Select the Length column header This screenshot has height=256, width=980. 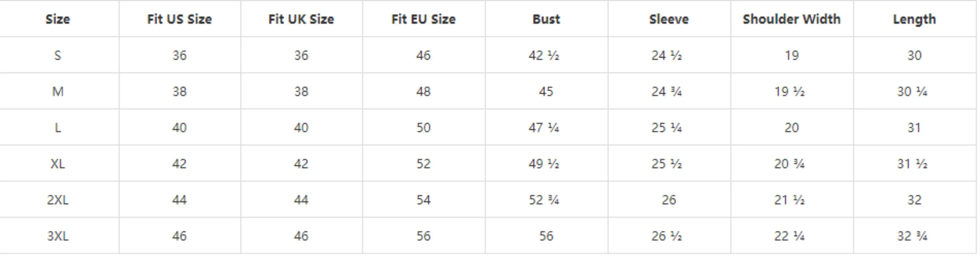tap(915, 19)
